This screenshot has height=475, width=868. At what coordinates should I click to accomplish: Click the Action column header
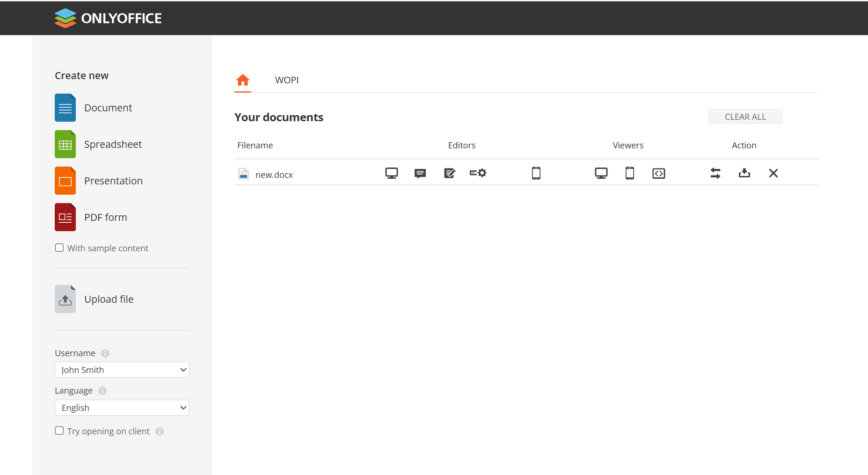click(744, 145)
